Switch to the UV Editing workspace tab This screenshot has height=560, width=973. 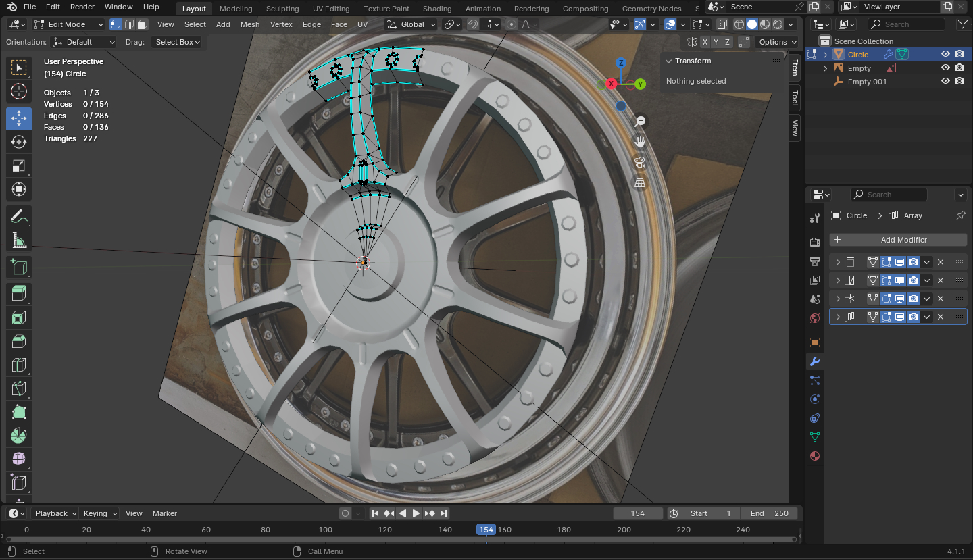point(331,9)
